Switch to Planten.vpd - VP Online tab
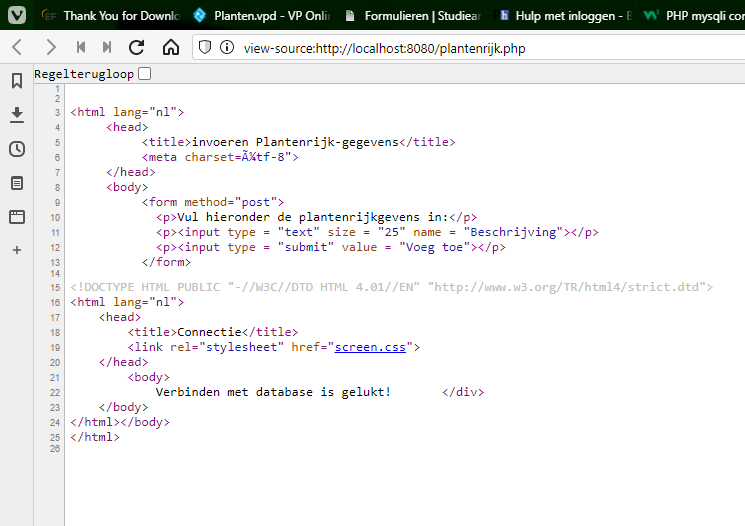This screenshot has width=745, height=526. (262, 16)
